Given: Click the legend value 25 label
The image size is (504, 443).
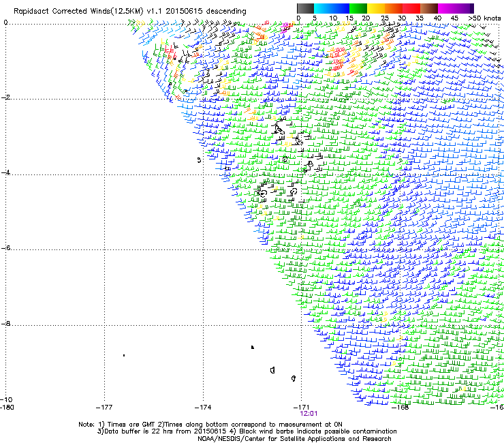Looking at the screenshot, I should pyautogui.click(x=385, y=18).
